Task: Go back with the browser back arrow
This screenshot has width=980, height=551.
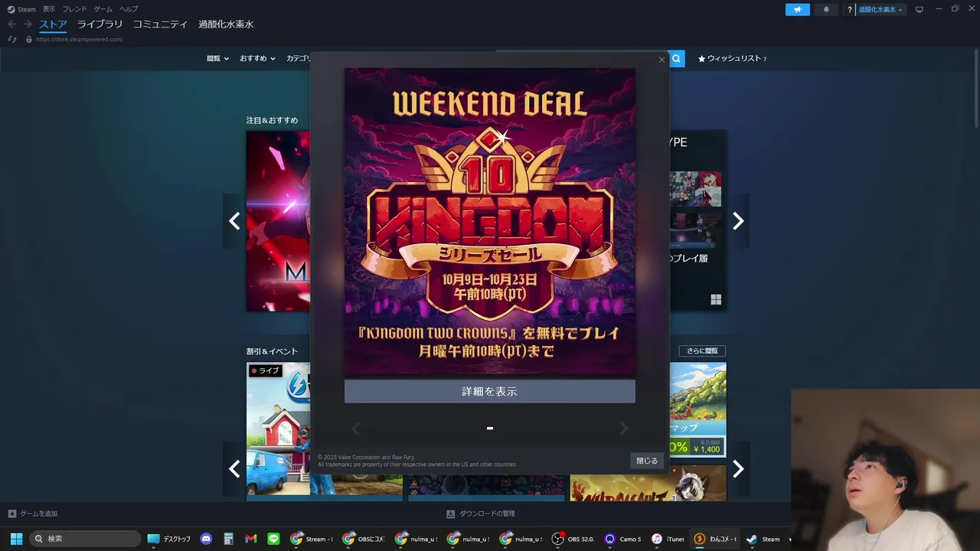Action: (11, 24)
